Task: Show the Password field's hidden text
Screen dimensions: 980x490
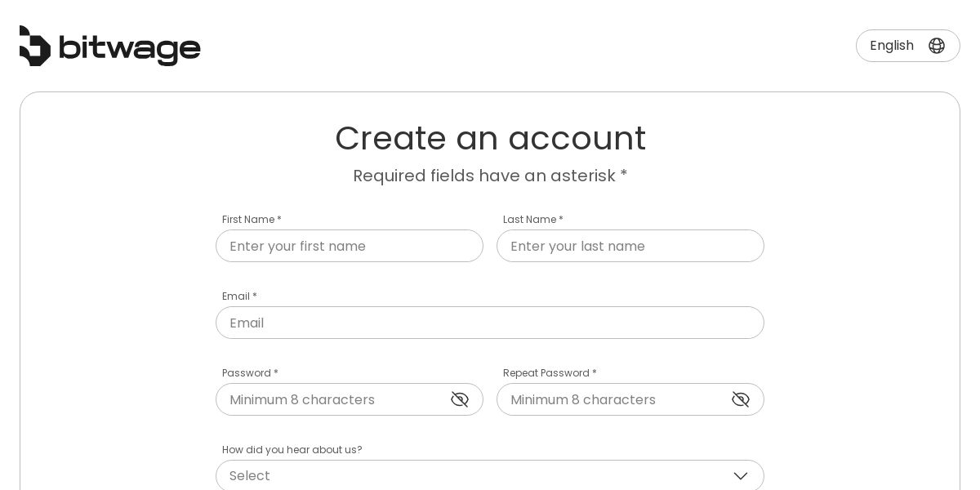Action: (x=460, y=399)
